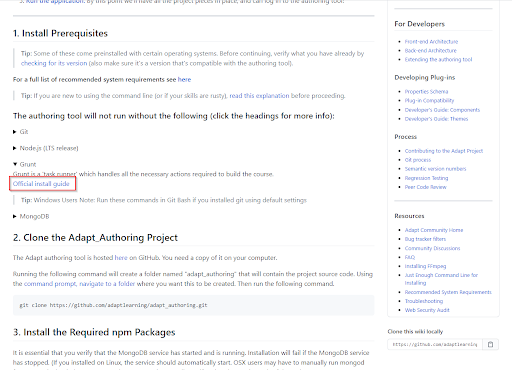The image size is (512, 370).
Task: Expand the Git prerequisite section
Action: tap(21, 132)
